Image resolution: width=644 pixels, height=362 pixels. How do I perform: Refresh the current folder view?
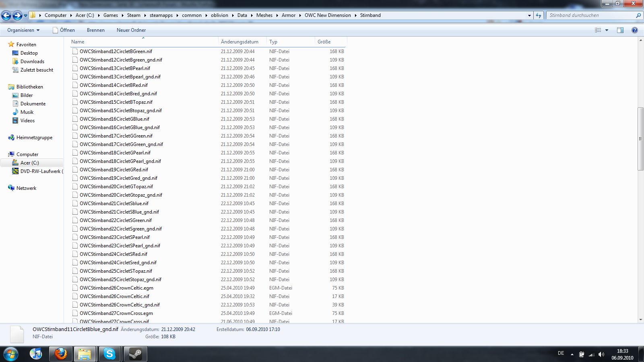coord(539,15)
